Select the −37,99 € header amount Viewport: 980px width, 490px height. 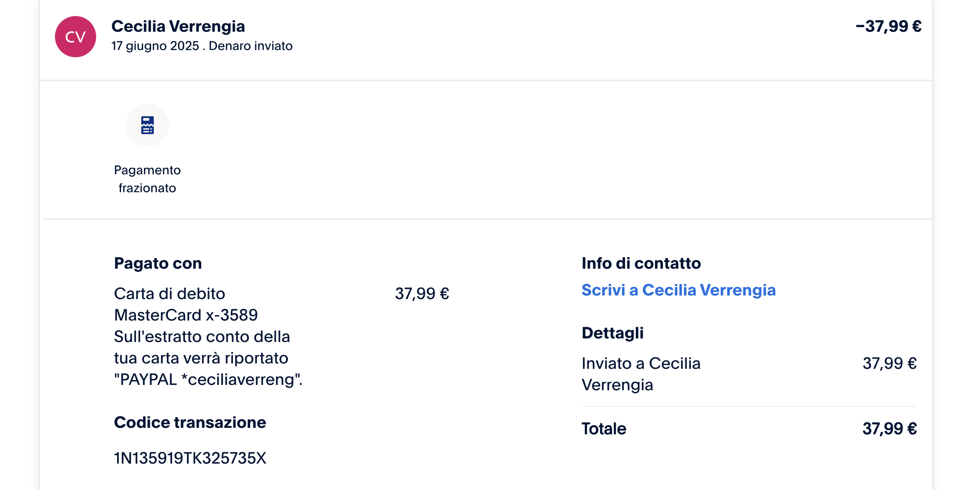coord(888,26)
